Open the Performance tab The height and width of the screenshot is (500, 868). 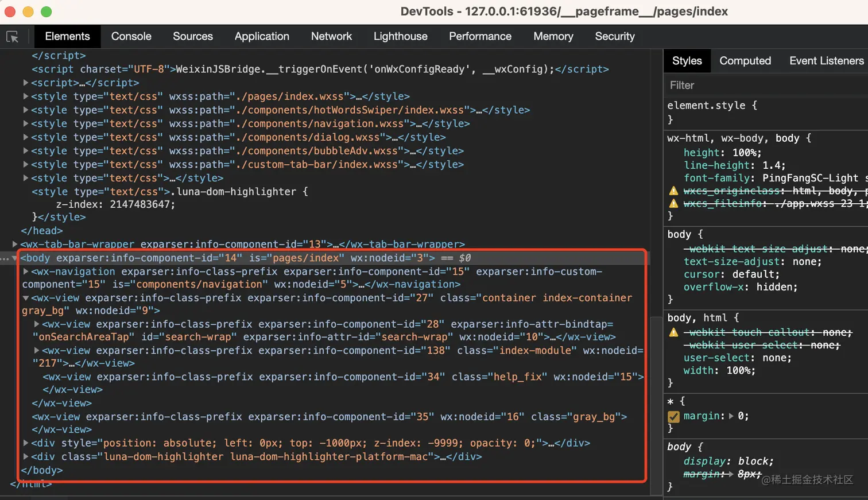[x=480, y=37]
